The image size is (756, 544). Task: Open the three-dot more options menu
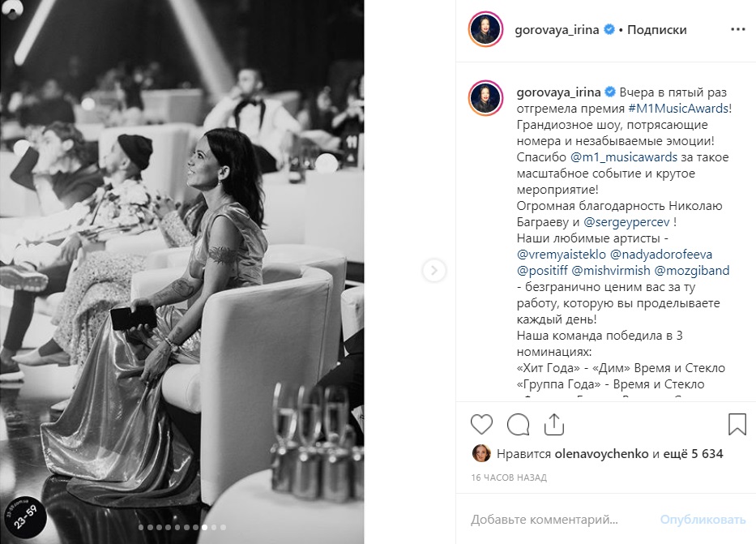pyautogui.click(x=737, y=29)
